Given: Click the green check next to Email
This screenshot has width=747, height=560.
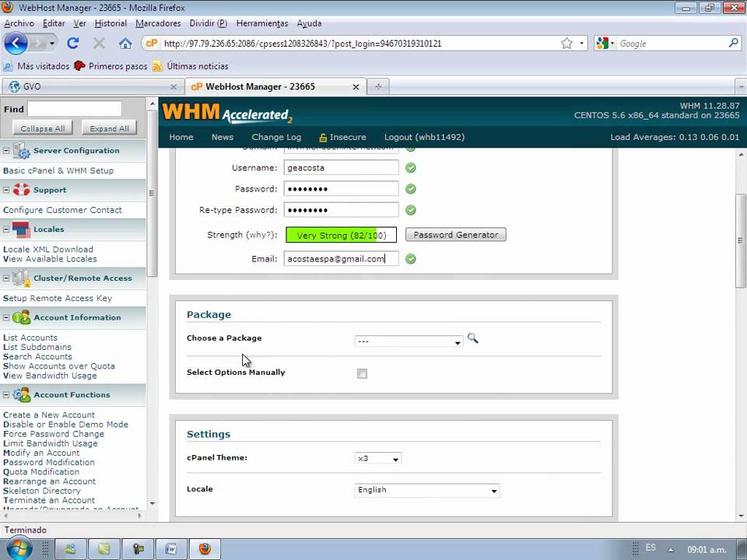Looking at the screenshot, I should [x=411, y=259].
